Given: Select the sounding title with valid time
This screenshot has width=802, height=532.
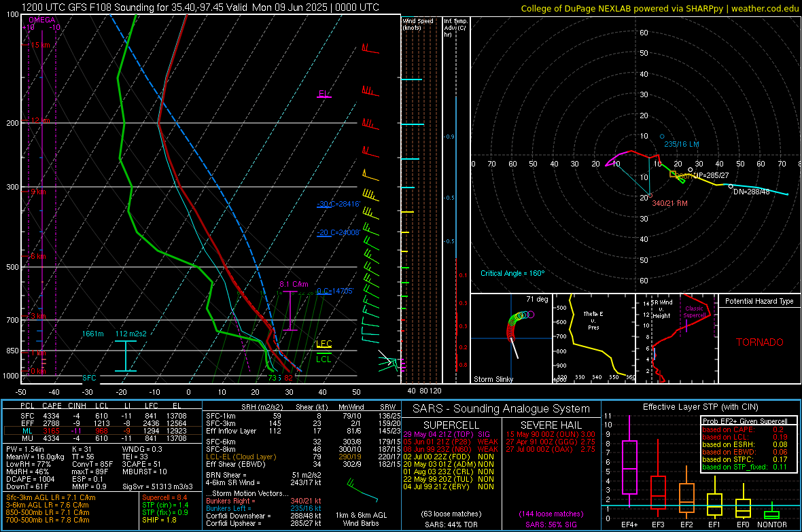Looking at the screenshot, I should 201,7.
